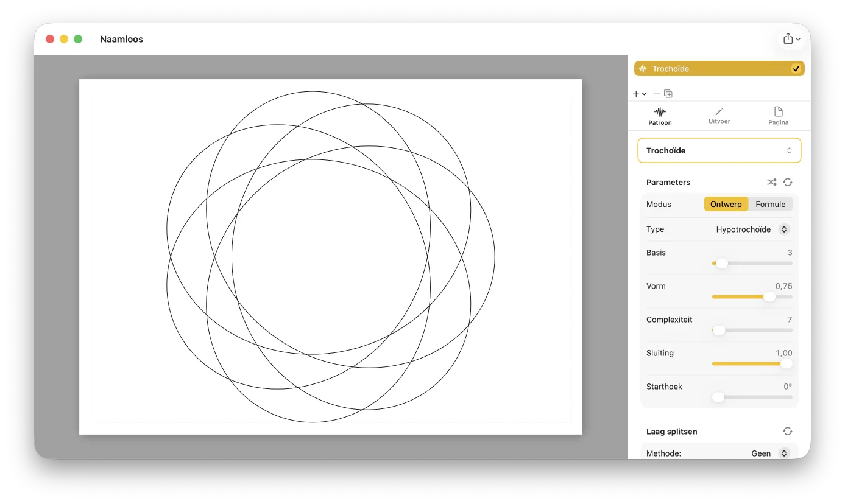Click the Complexiteit slider handle
Viewport: 845px width, 504px height.
pos(719,330)
